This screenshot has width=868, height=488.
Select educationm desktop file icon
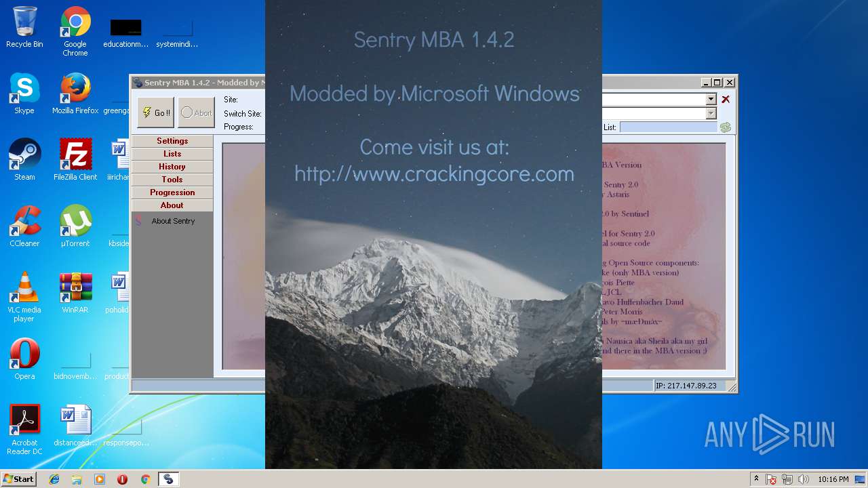[x=125, y=32]
